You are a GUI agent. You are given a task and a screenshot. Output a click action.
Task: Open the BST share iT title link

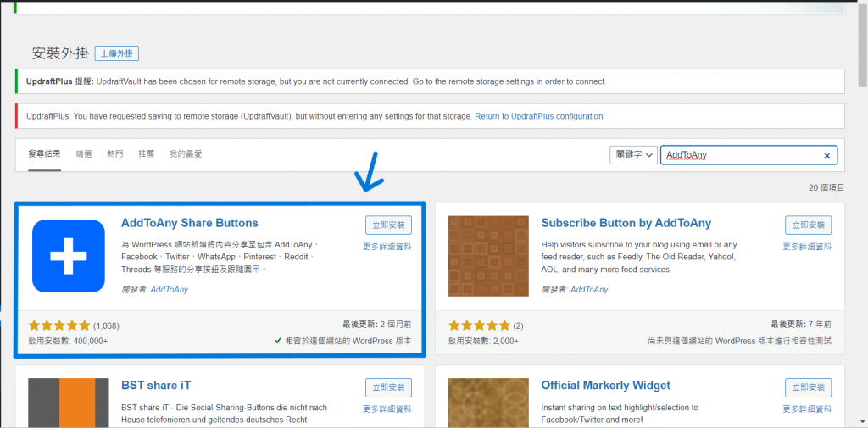pos(156,386)
